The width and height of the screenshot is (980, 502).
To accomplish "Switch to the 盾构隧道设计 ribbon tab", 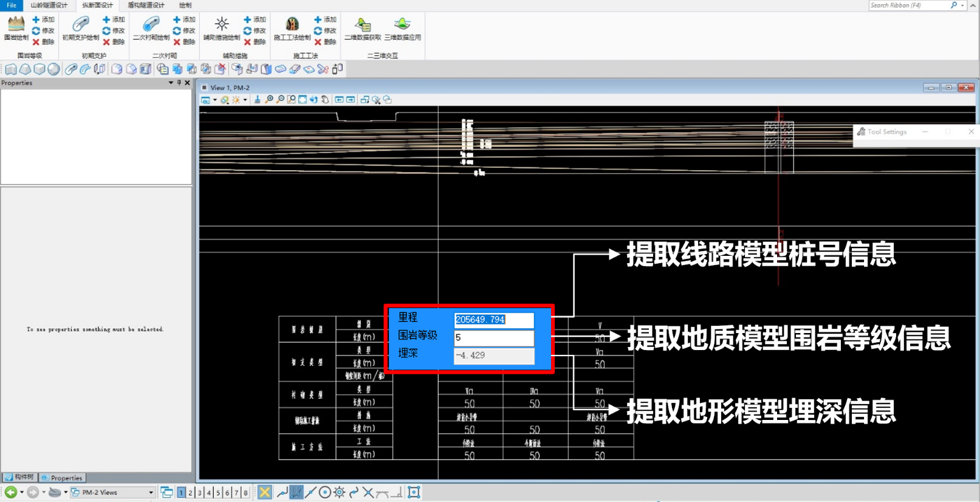I will (x=146, y=5).
